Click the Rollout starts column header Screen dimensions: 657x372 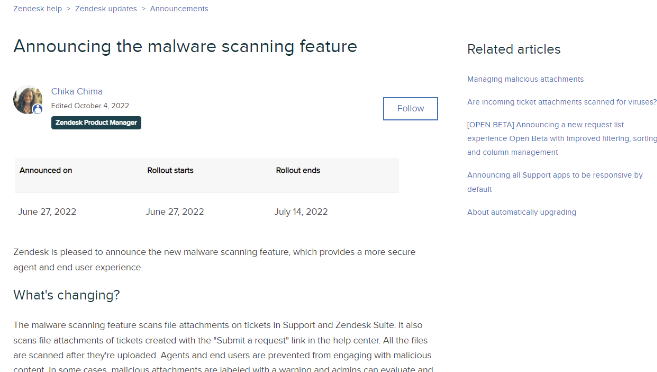coord(170,170)
